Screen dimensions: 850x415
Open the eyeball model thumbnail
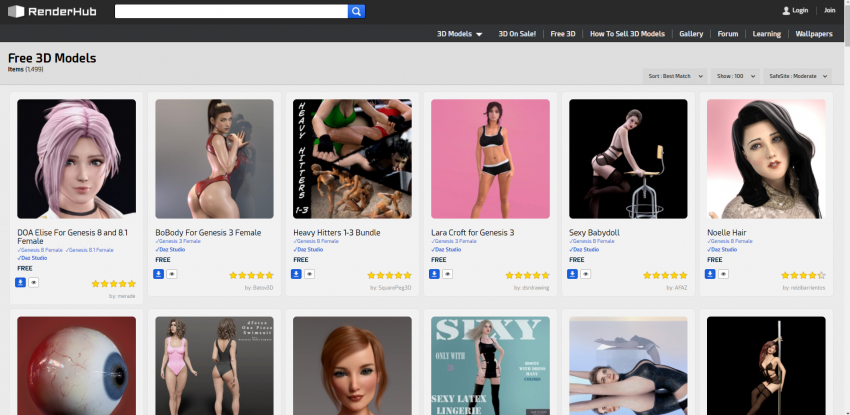click(x=76, y=366)
